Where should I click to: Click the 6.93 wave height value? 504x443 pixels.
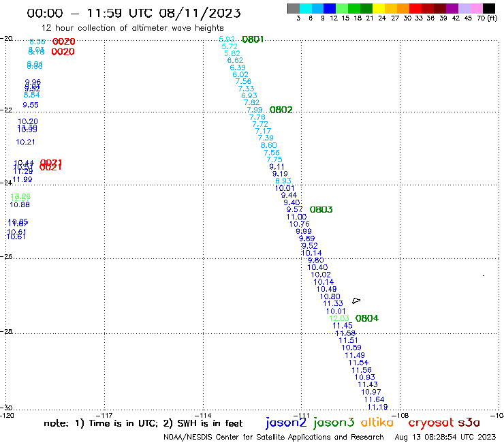249,95
